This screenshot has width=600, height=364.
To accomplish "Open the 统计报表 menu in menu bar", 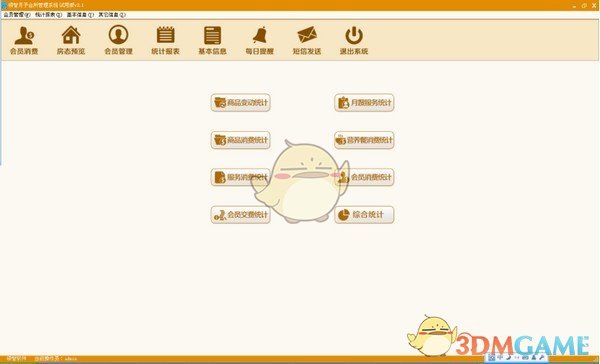I will [x=49, y=15].
